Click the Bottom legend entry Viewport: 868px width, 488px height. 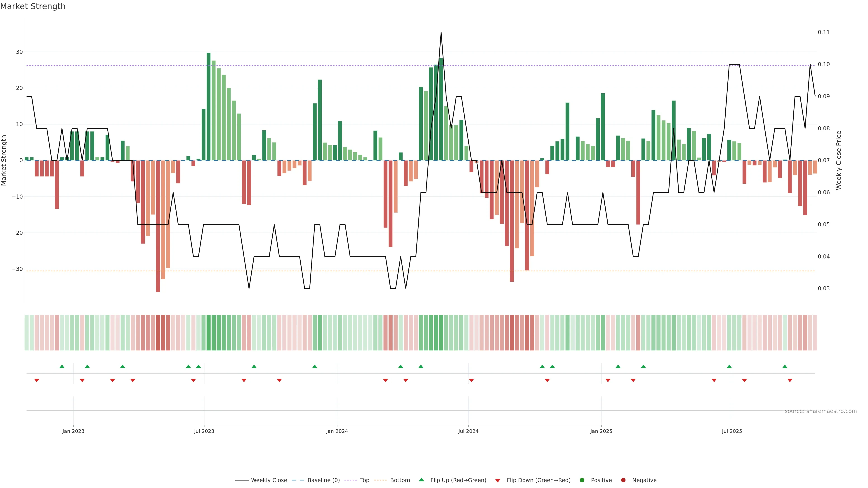pos(400,480)
